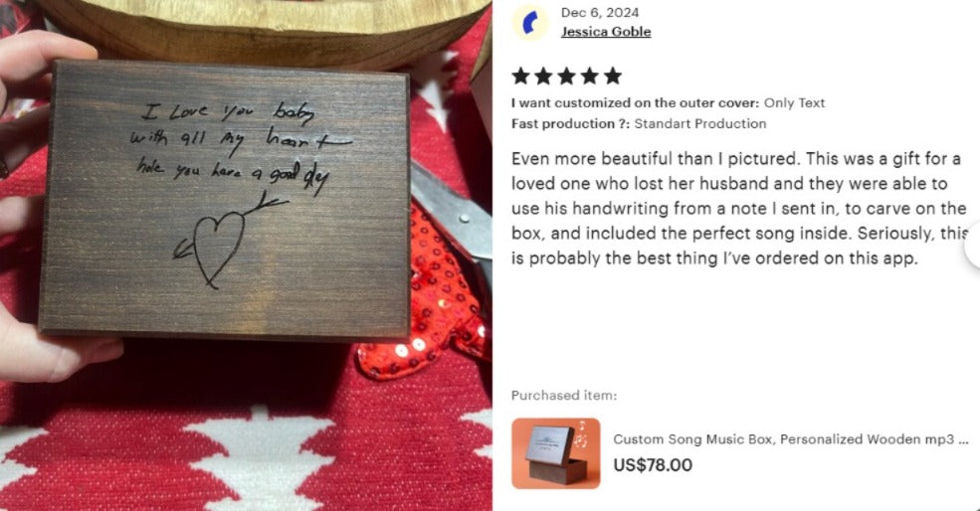Click the second review star
The height and width of the screenshot is (511, 980).
click(x=544, y=76)
